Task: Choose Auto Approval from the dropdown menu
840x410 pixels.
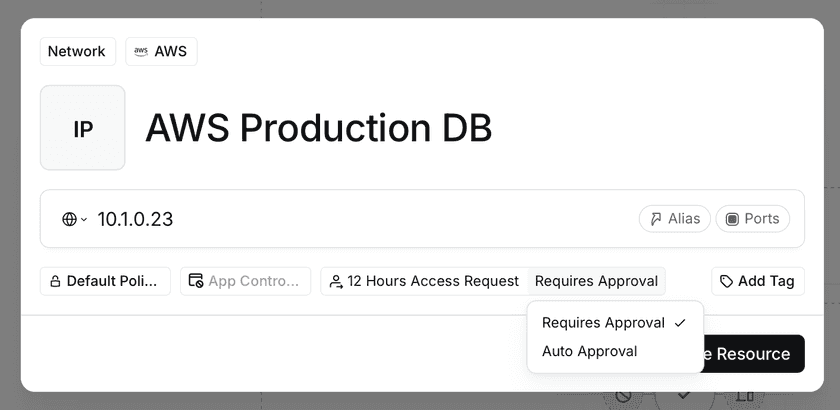Action: tap(589, 351)
